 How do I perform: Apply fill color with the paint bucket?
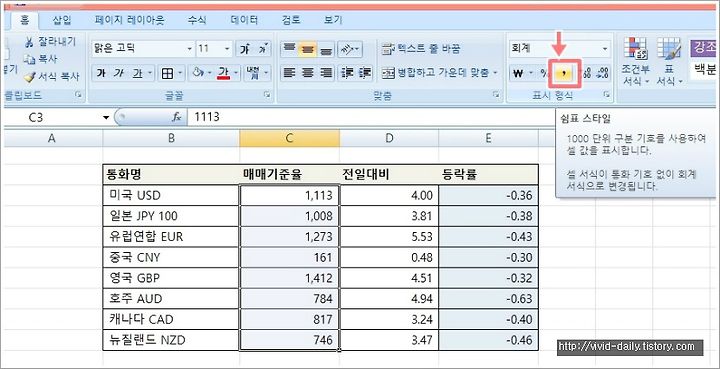[197, 73]
